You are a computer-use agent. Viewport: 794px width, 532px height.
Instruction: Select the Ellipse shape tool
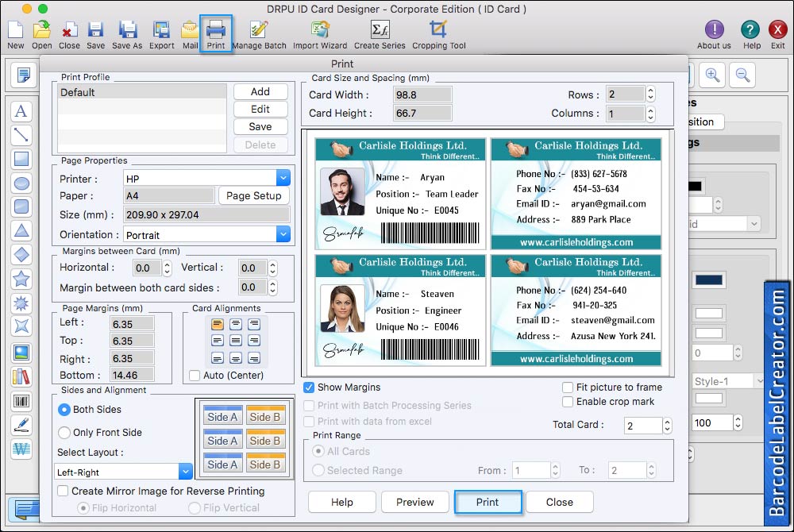pos(21,183)
